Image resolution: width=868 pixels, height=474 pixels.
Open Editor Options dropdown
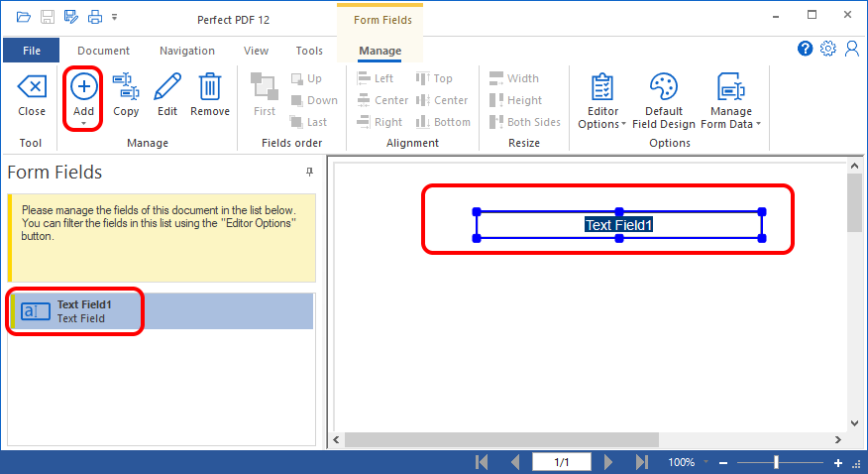(x=602, y=101)
